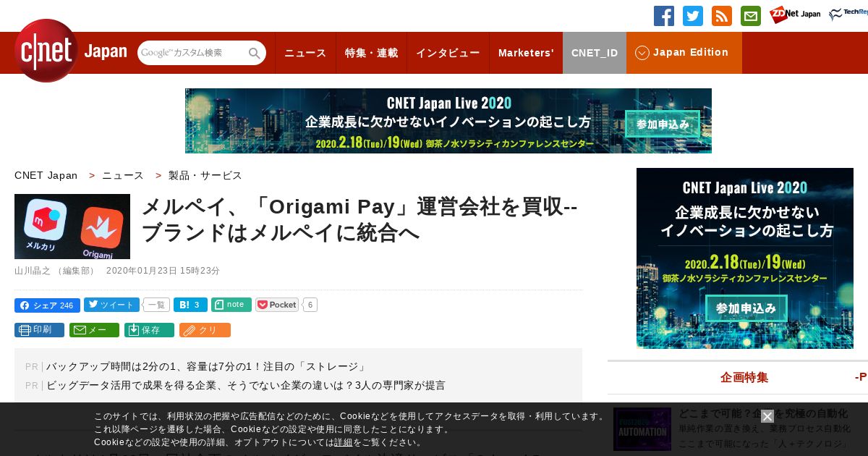Open the Twitter icon in top bar
Viewport: 868px width, 456px height.
pyautogui.click(x=693, y=16)
